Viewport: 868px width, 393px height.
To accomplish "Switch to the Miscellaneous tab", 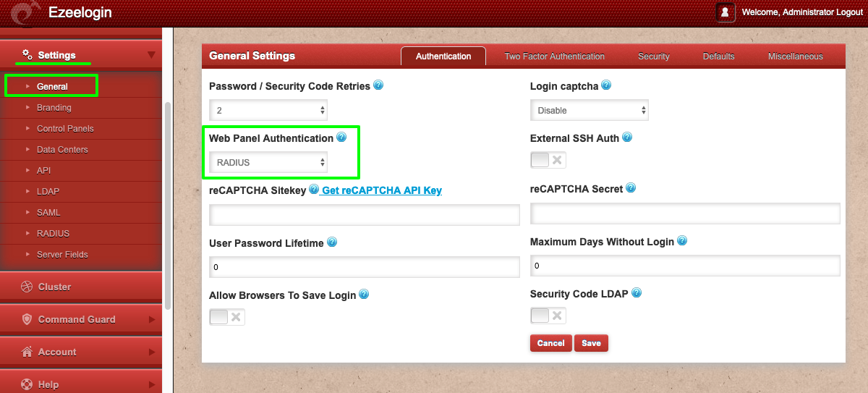I will [x=796, y=56].
